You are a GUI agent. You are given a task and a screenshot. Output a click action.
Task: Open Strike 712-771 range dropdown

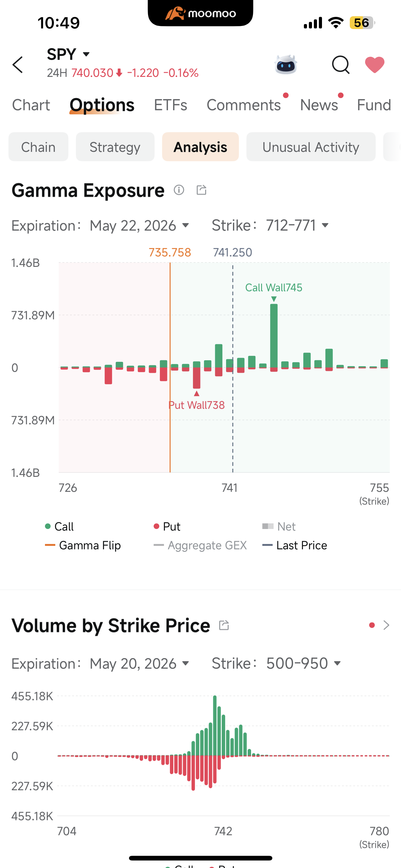click(x=297, y=225)
